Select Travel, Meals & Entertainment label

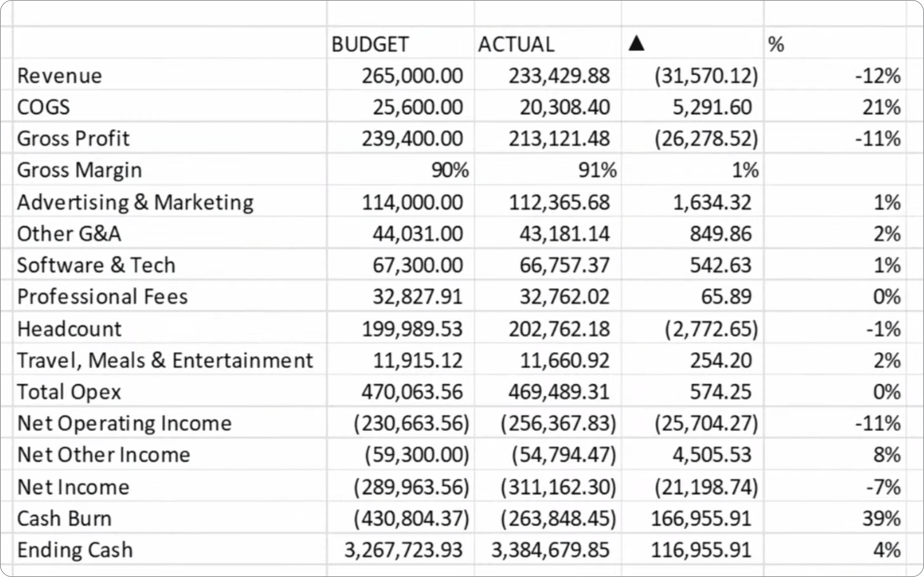coord(165,361)
